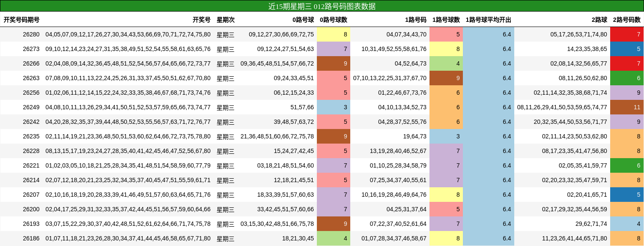
Task: Click green 2路号码数 cell 6 in row 26263
Action: point(627,78)
